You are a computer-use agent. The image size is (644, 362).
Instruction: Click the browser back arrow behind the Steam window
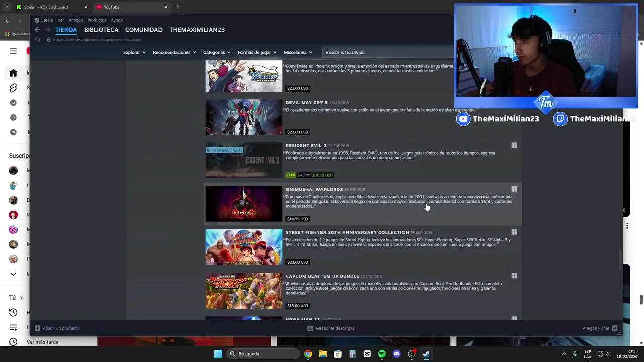click(7, 21)
